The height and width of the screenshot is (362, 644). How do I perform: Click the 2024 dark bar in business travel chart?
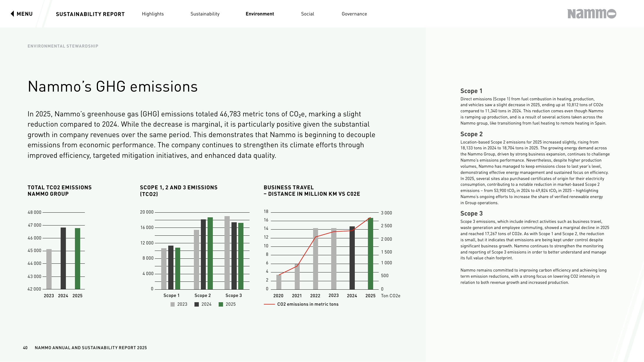pos(352,258)
